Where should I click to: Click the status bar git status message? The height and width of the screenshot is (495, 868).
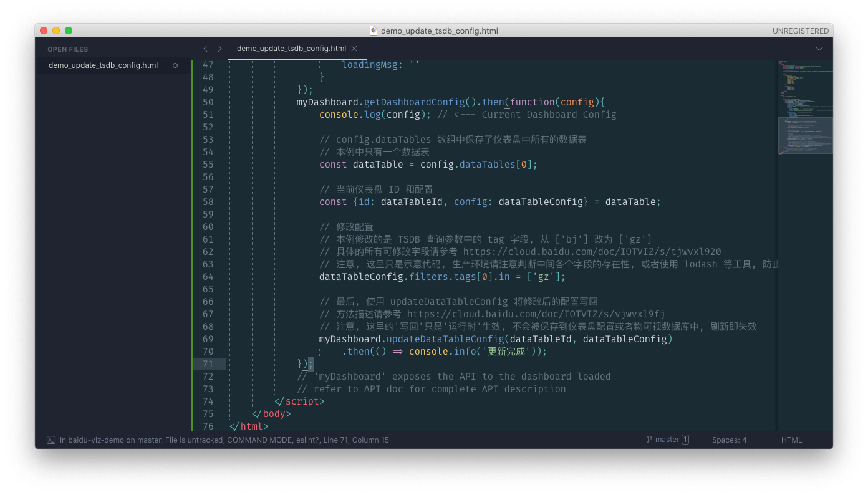click(x=224, y=440)
